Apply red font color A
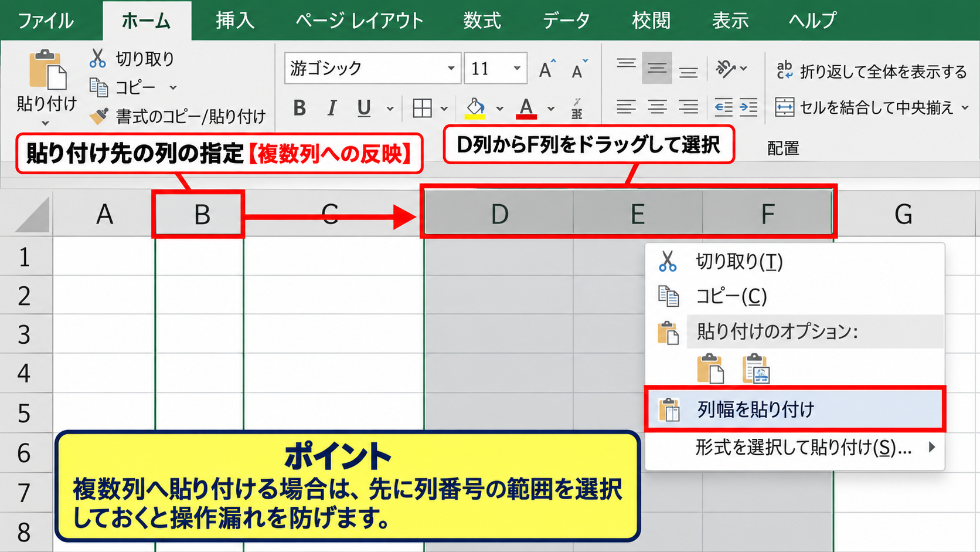 click(x=526, y=108)
